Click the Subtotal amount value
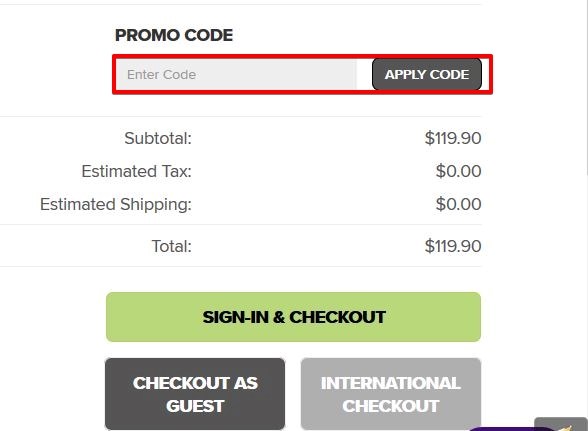This screenshot has width=588, height=431. [x=453, y=138]
